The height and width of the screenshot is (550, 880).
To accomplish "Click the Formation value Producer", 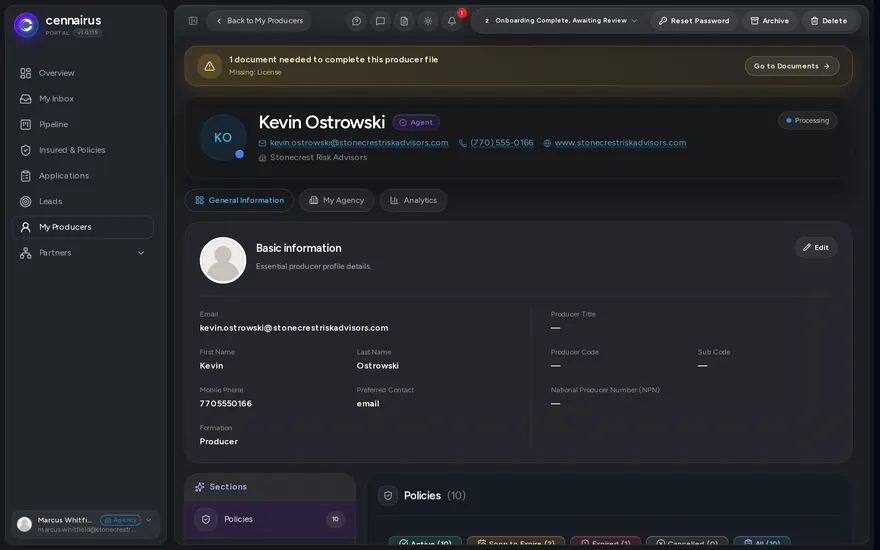I will tap(219, 442).
